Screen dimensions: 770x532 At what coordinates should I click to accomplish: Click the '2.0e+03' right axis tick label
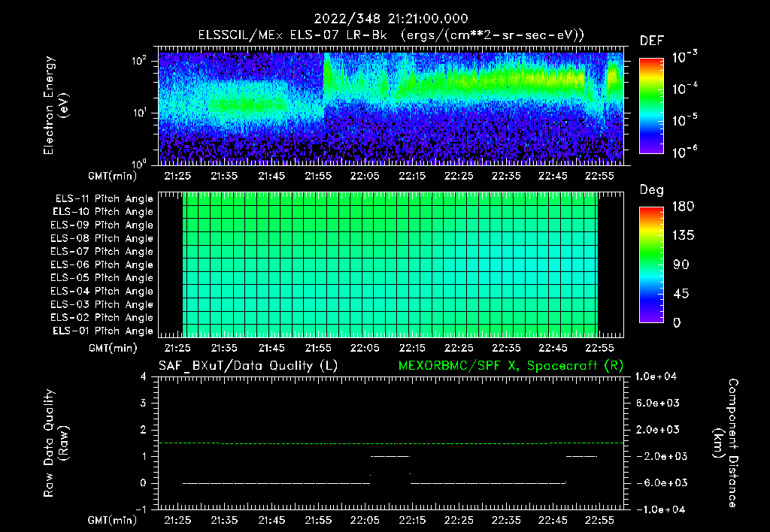[x=657, y=430]
